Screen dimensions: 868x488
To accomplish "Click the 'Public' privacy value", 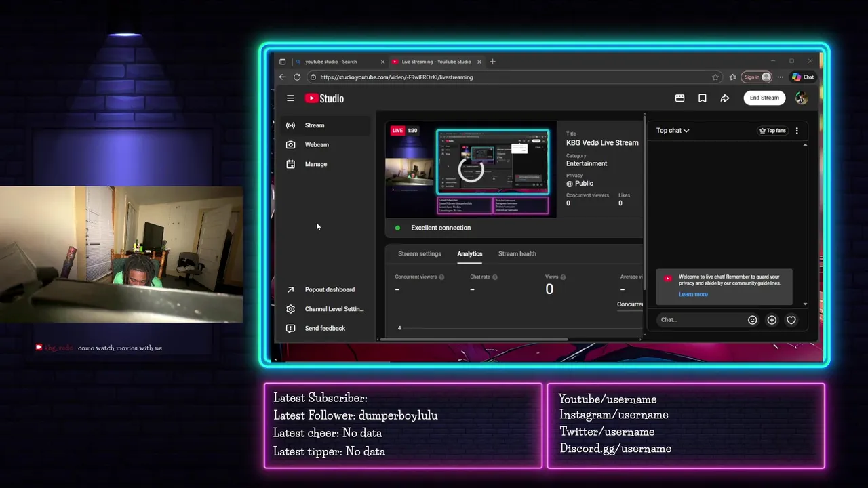I will (x=584, y=184).
